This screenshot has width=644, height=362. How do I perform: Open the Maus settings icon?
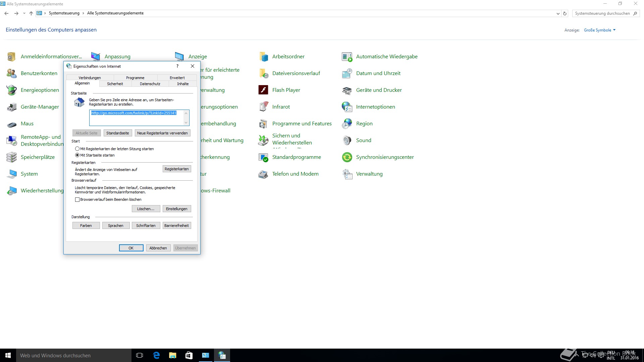pyautogui.click(x=12, y=124)
